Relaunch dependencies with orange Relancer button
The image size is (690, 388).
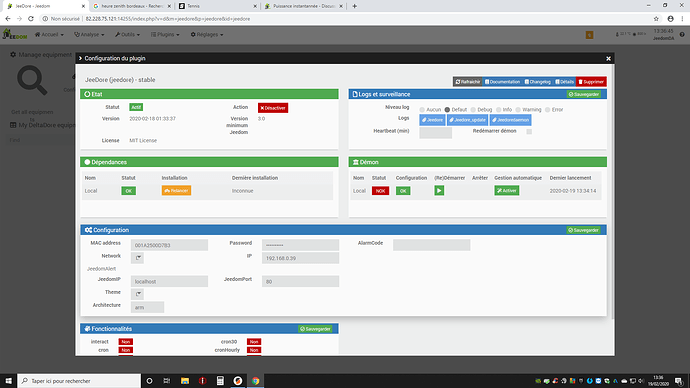tap(176, 190)
